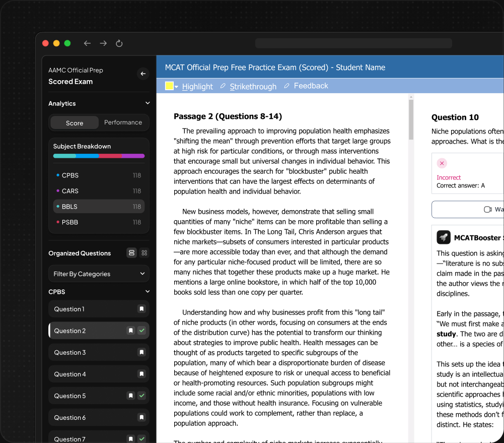504x443 pixels.
Task: Bookmark Question 3
Action: coord(141,352)
